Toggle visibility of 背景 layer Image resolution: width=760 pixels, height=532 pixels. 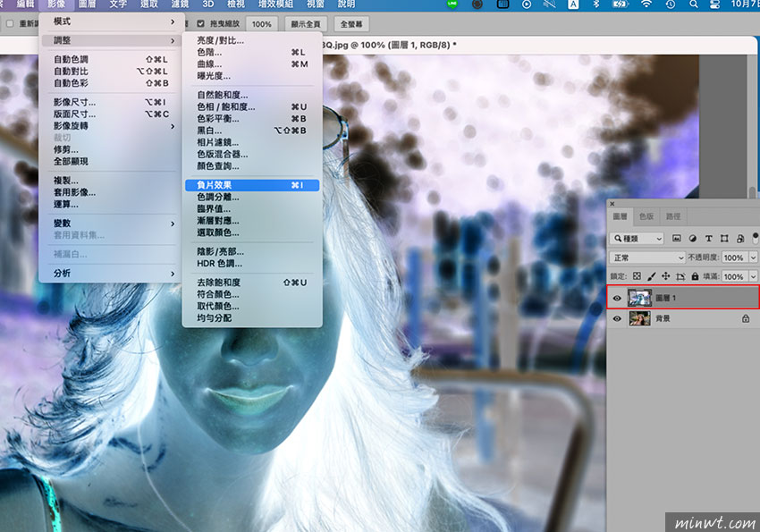617,318
